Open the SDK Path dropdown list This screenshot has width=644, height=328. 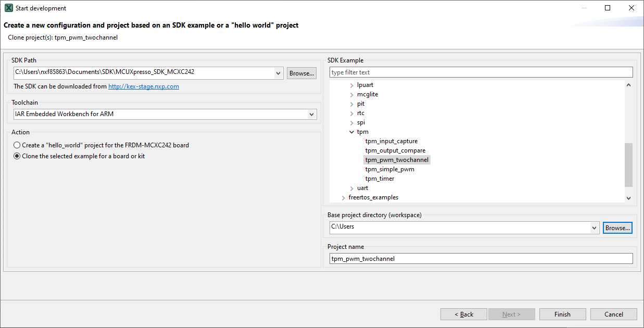point(279,73)
